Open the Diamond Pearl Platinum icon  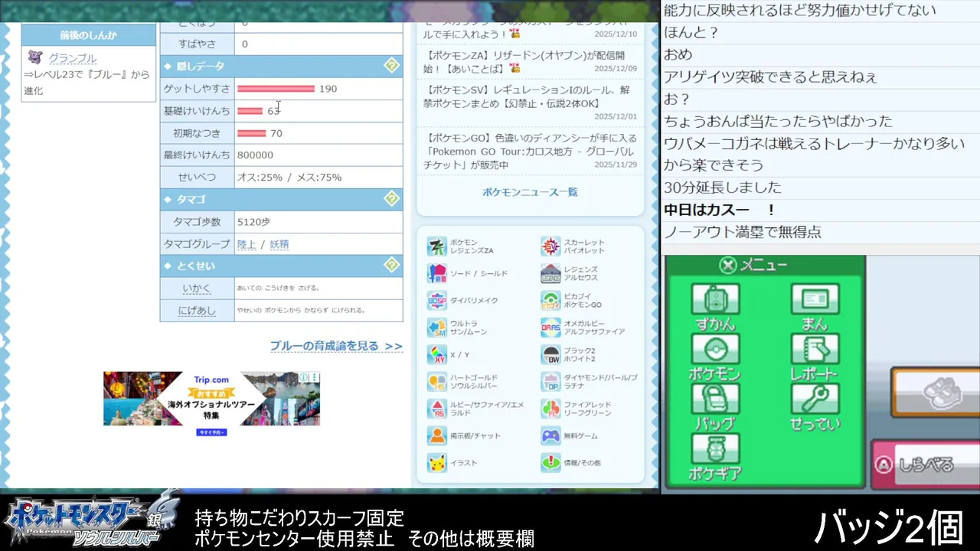tap(550, 382)
